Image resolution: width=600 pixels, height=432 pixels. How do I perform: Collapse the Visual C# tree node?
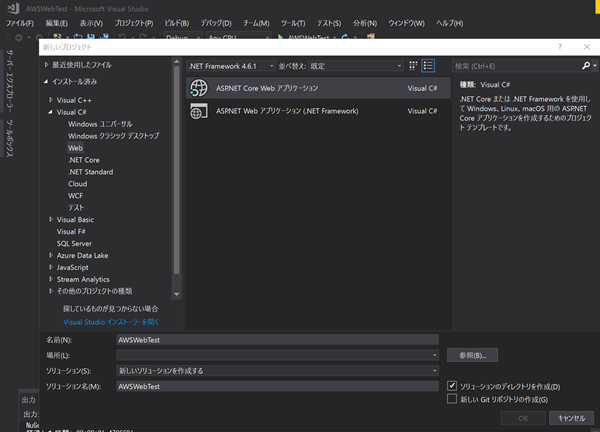pos(51,112)
